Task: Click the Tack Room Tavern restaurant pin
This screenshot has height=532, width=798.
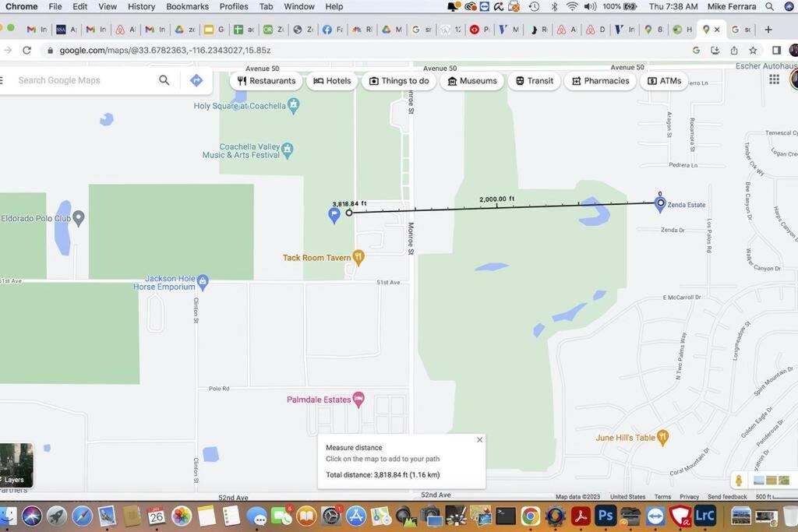Action: click(358, 258)
